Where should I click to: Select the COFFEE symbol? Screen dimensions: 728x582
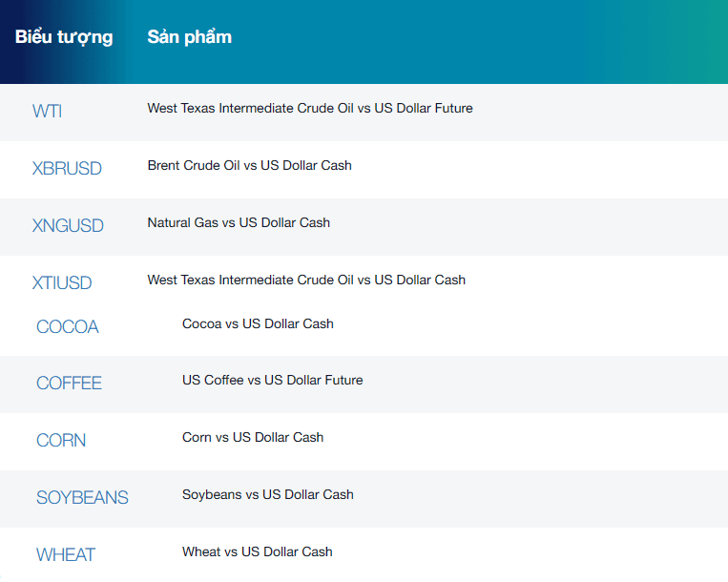[x=70, y=384]
